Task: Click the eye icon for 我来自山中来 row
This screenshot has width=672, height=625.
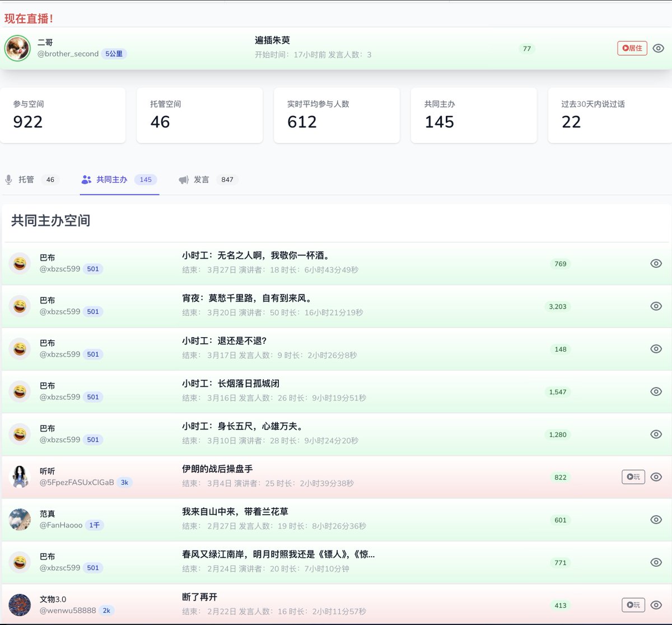Action: point(656,520)
